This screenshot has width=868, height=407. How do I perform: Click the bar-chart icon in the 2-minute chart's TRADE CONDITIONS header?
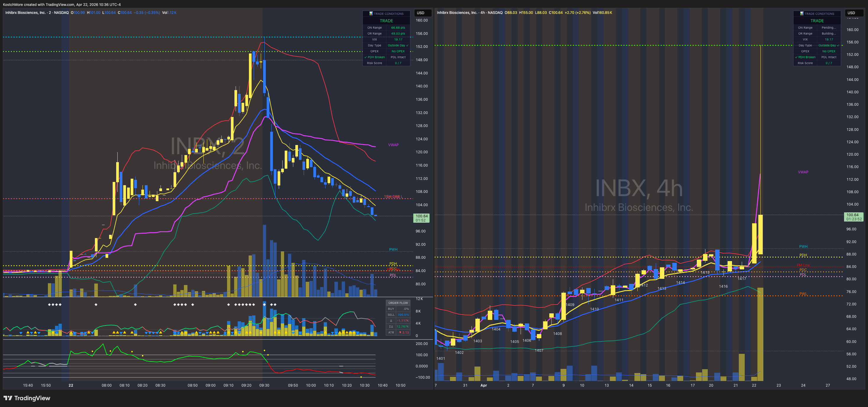[x=371, y=14]
